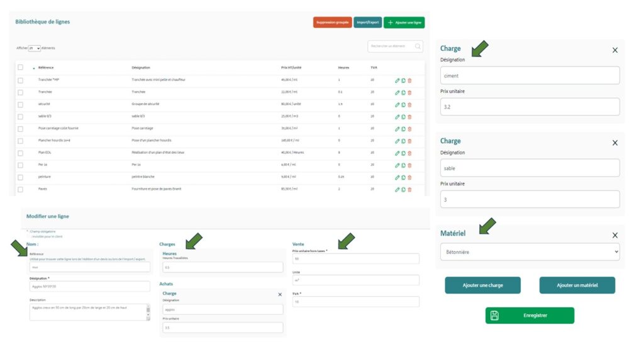Save with the Enregistrer button
This screenshot has height=362, width=644.
(x=530, y=315)
